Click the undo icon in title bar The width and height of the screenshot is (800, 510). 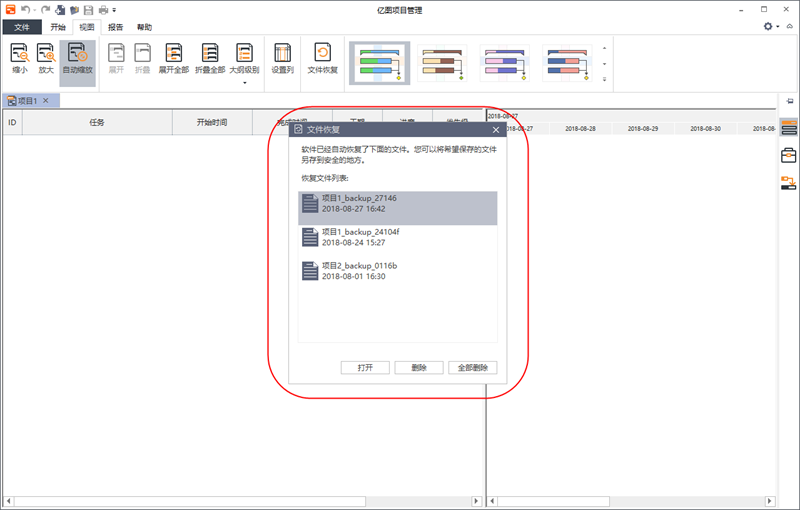click(26, 10)
